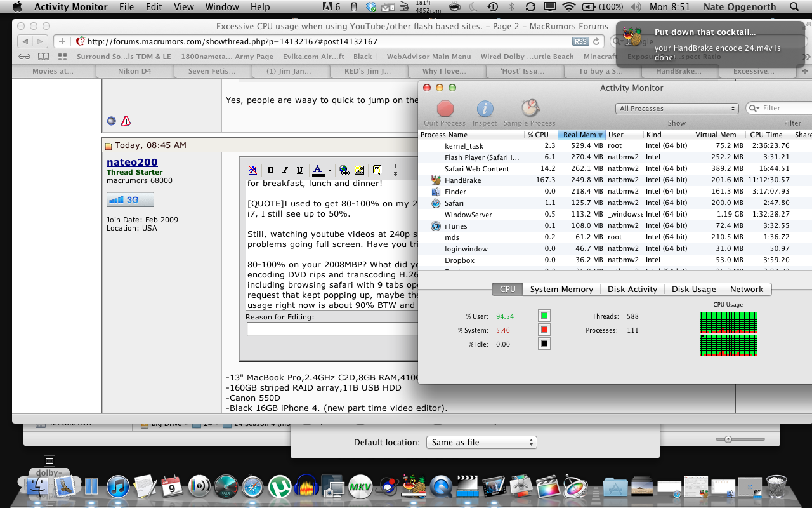Click Safari's add bookmark plus button
This screenshot has height=508, width=812.
coord(62,41)
